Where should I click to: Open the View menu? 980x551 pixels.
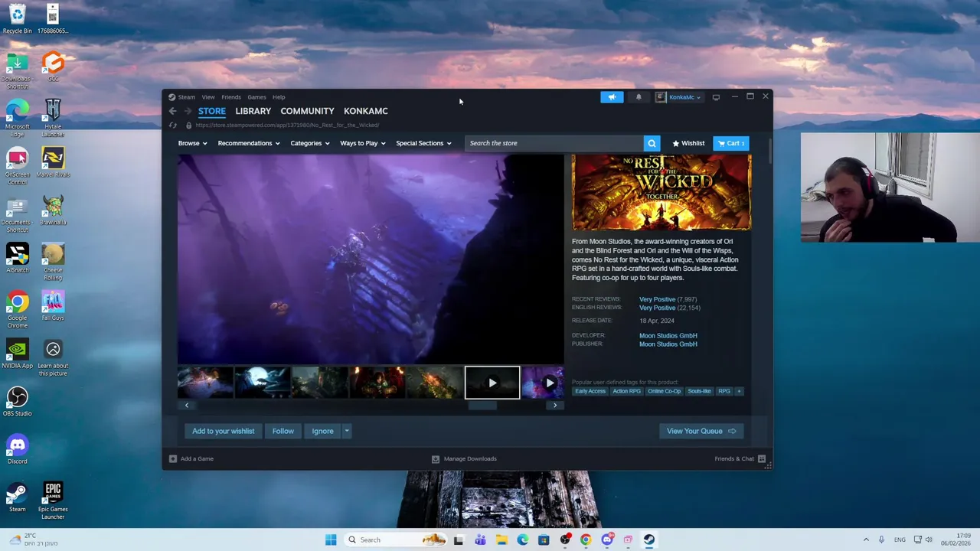coord(208,97)
